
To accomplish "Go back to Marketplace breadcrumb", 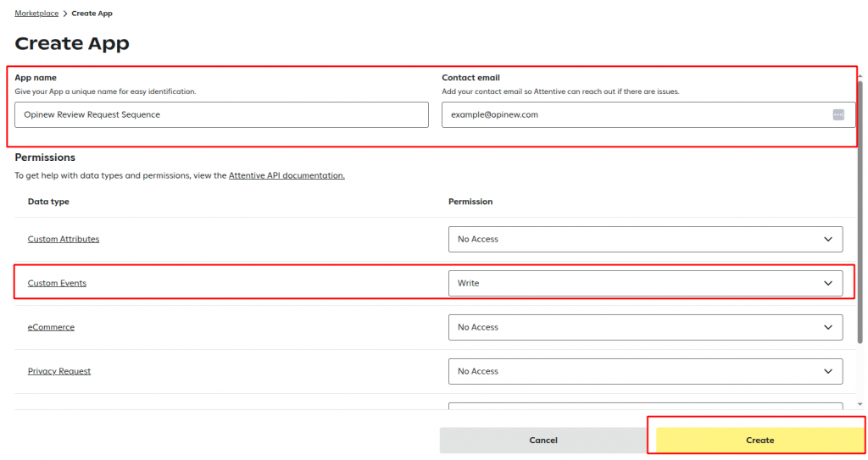I will pos(36,14).
